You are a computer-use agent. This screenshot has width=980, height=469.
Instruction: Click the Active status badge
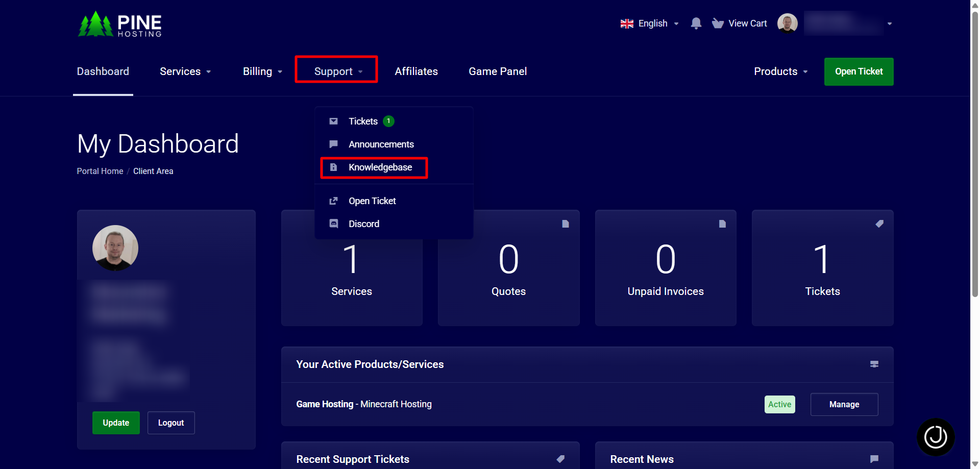tap(779, 404)
